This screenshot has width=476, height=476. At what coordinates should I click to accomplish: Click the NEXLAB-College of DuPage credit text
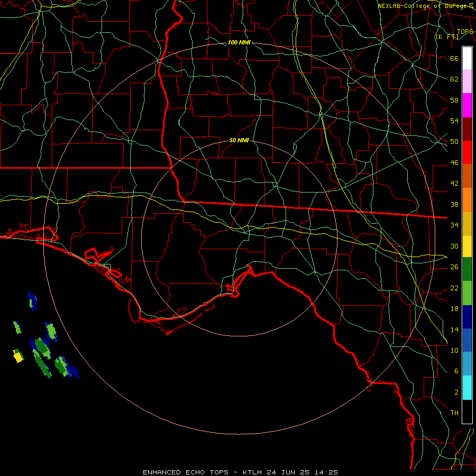pos(425,6)
